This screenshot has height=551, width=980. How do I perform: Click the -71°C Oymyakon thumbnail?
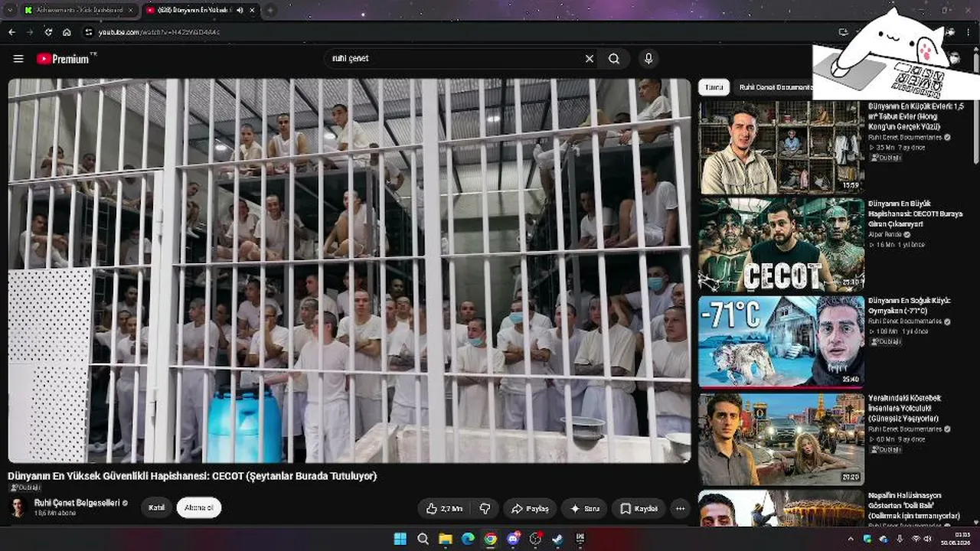tap(781, 342)
